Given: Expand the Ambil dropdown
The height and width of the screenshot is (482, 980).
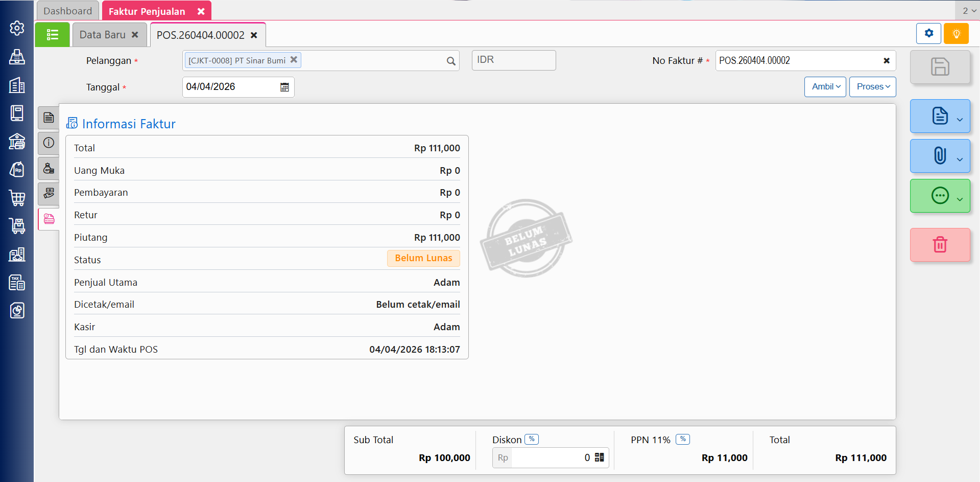Looking at the screenshot, I should click(x=825, y=87).
